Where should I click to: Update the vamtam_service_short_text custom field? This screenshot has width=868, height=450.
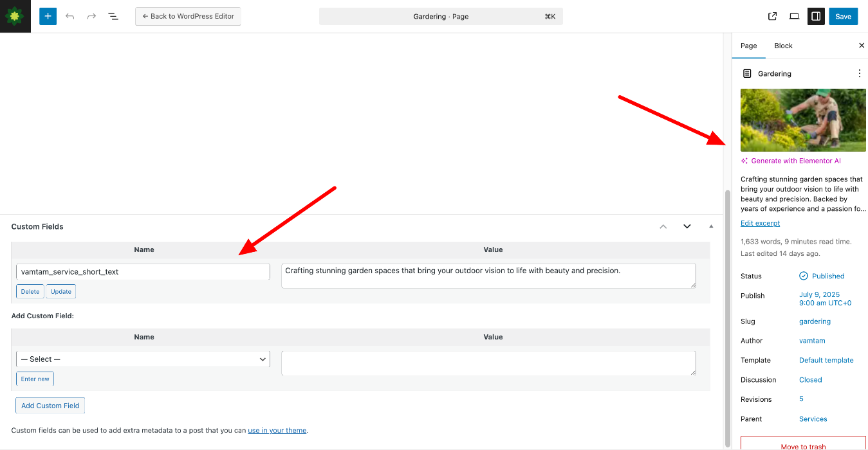[x=61, y=292]
